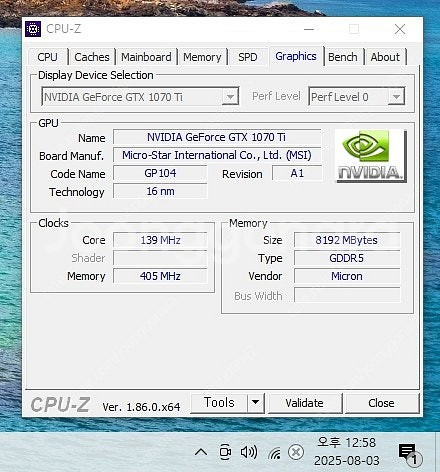Screen dimensions: 440x472
Task: Click the Validate button
Action: tap(305, 403)
